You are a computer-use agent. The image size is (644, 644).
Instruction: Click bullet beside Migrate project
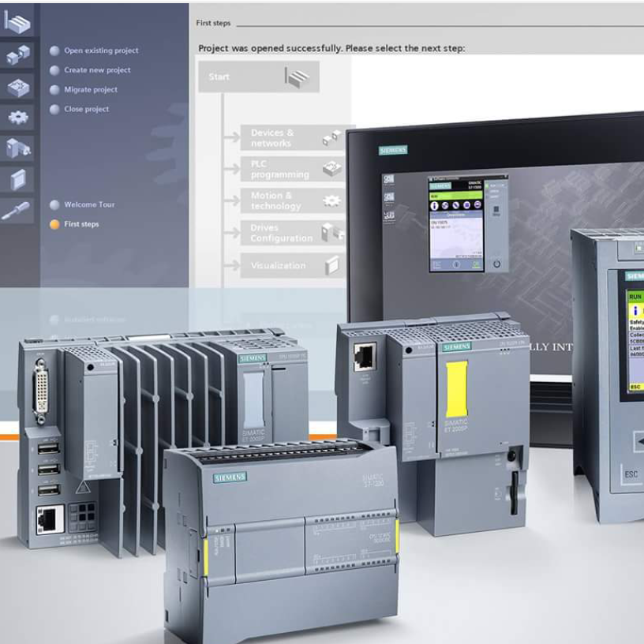(54, 90)
